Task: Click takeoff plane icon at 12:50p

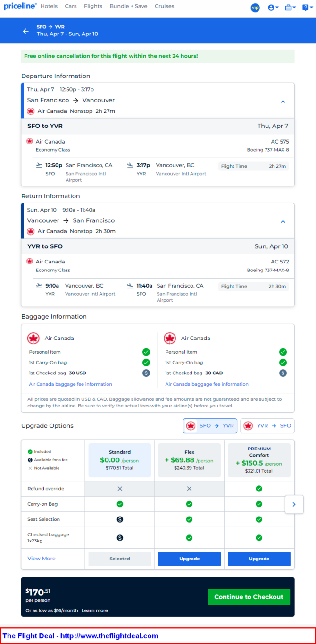Action: [39, 165]
